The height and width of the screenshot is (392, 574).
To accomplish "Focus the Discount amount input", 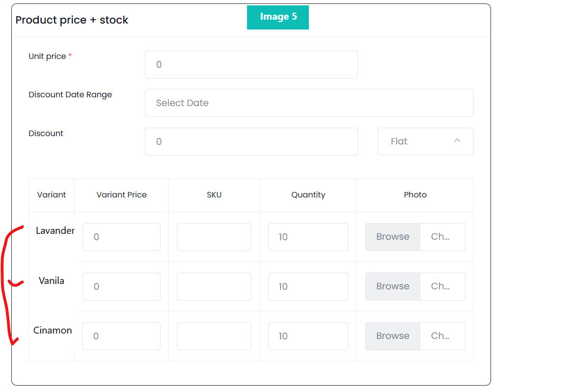I will coord(251,142).
